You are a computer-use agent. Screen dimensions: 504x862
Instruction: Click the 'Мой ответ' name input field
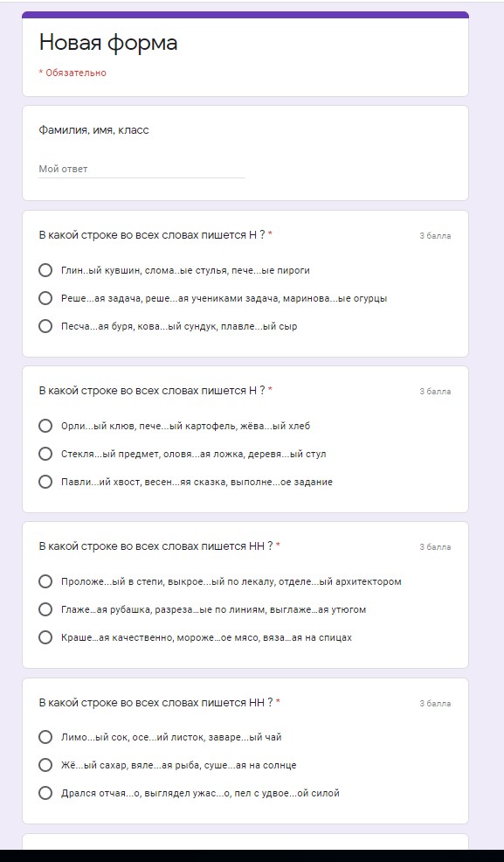(x=142, y=170)
